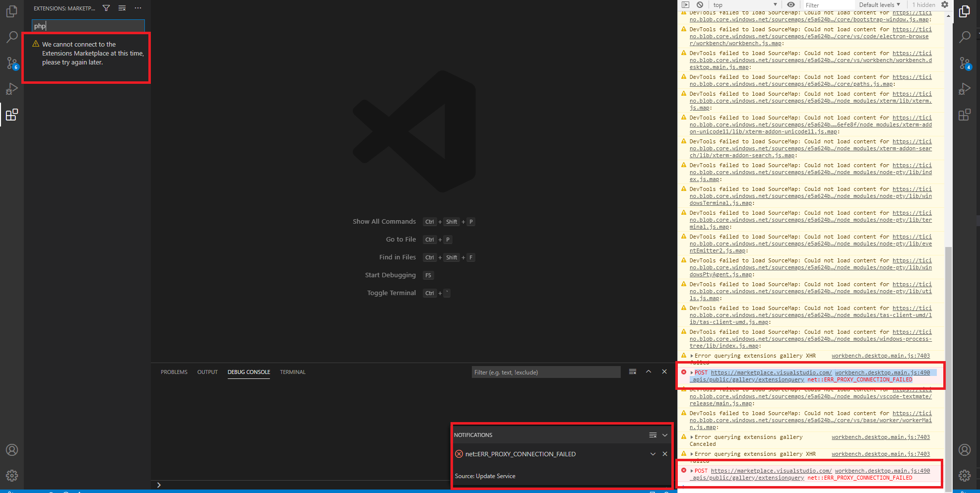Create a live expression with the eye icon

(791, 4)
